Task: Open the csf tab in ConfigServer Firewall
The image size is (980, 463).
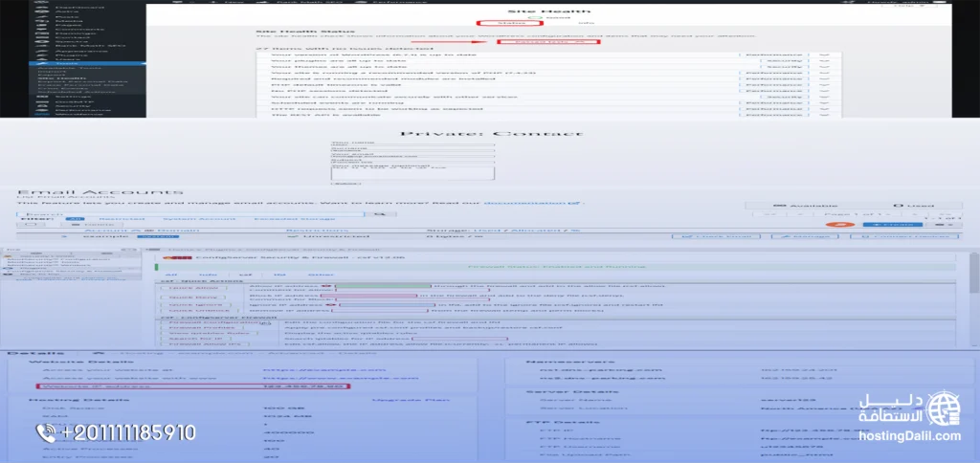Action: coord(246,275)
